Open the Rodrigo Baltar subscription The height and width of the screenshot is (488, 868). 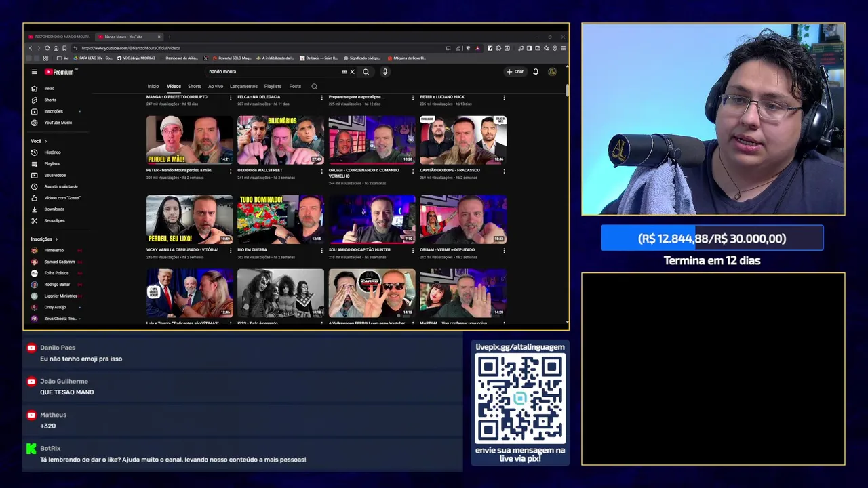click(56, 285)
